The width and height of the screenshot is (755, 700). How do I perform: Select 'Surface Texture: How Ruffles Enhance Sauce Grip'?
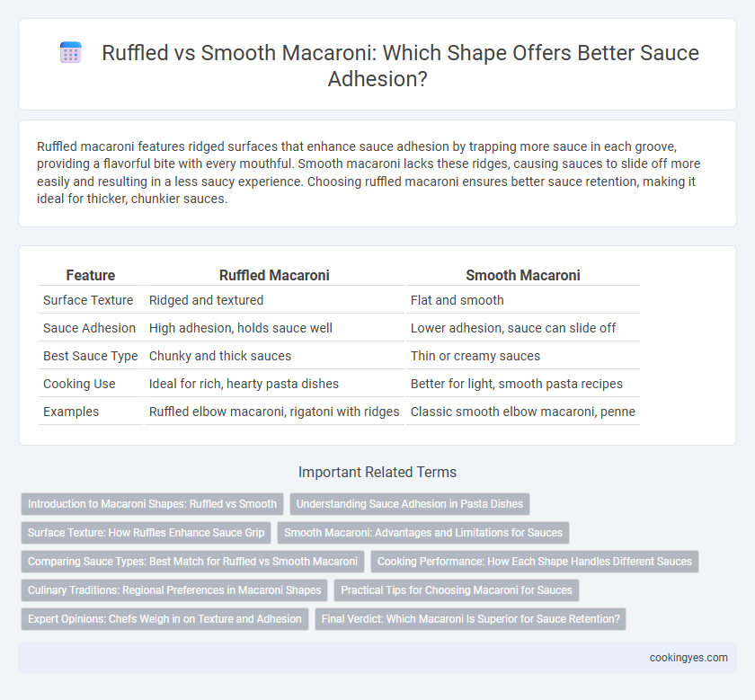[x=146, y=533]
